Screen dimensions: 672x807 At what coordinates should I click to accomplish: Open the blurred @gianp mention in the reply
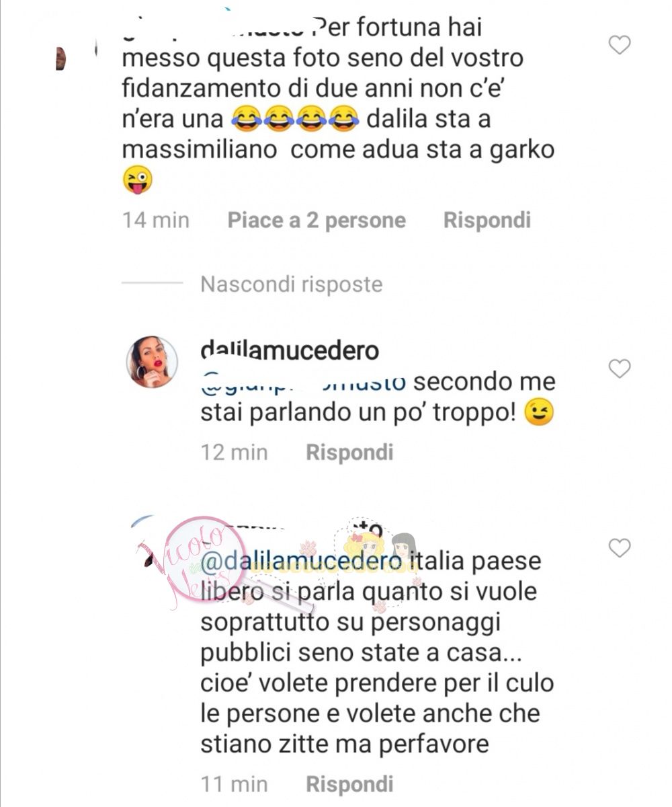[x=304, y=382]
